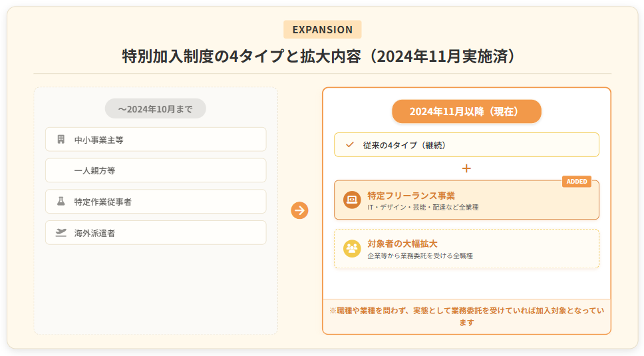Click the laptop icon in 特定フリーランス事業 card
The width and height of the screenshot is (644, 356).
[352, 200]
